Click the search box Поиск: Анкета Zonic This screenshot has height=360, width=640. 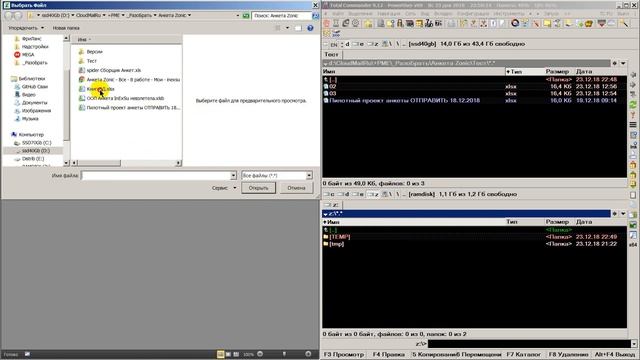281,16
